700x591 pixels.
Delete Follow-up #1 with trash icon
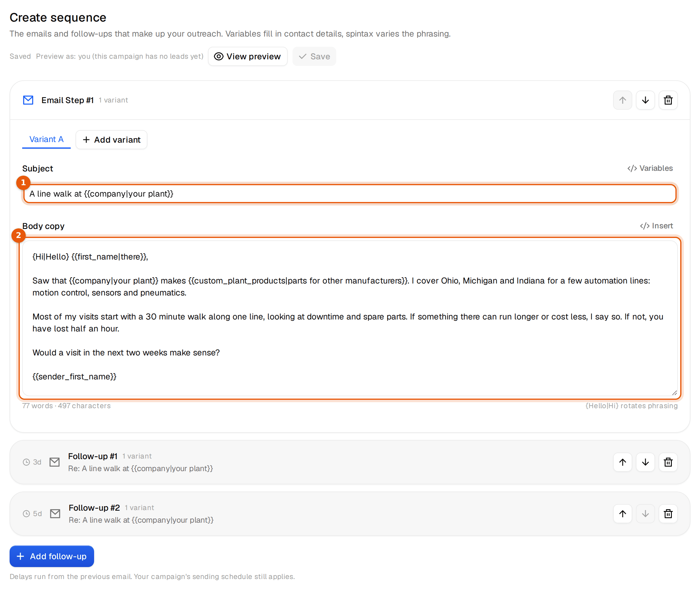(668, 462)
